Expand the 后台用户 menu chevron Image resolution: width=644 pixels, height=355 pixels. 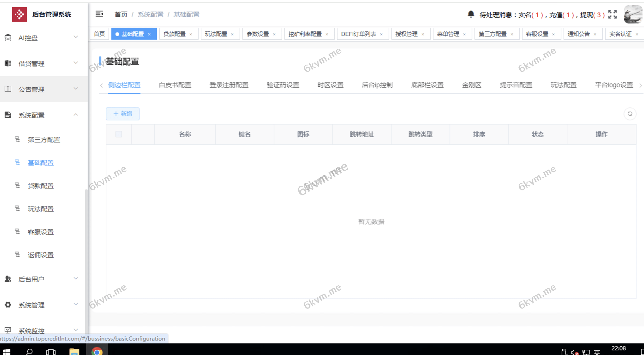pyautogui.click(x=76, y=278)
